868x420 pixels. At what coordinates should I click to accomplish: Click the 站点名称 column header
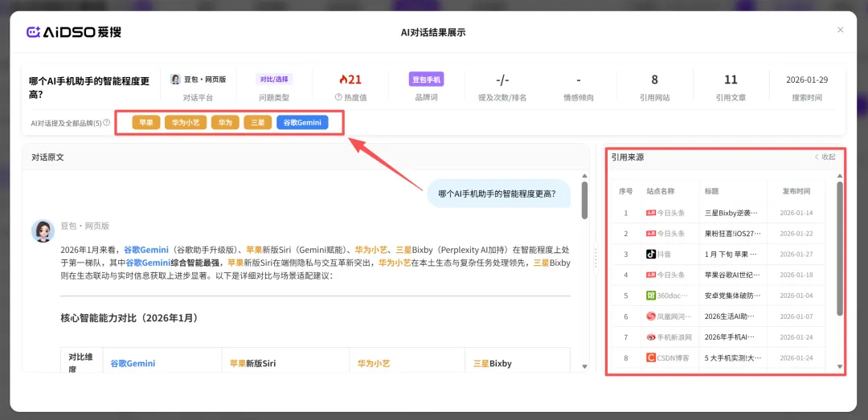[x=661, y=191]
